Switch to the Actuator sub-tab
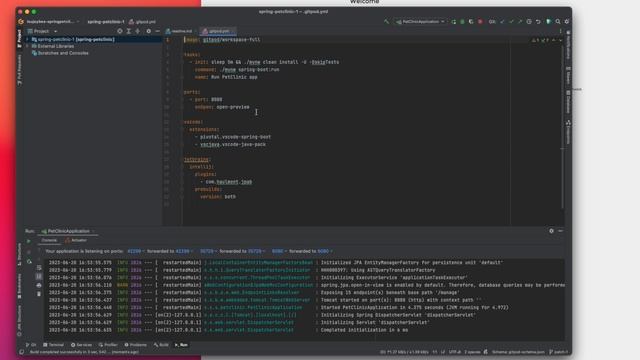 (x=76, y=240)
